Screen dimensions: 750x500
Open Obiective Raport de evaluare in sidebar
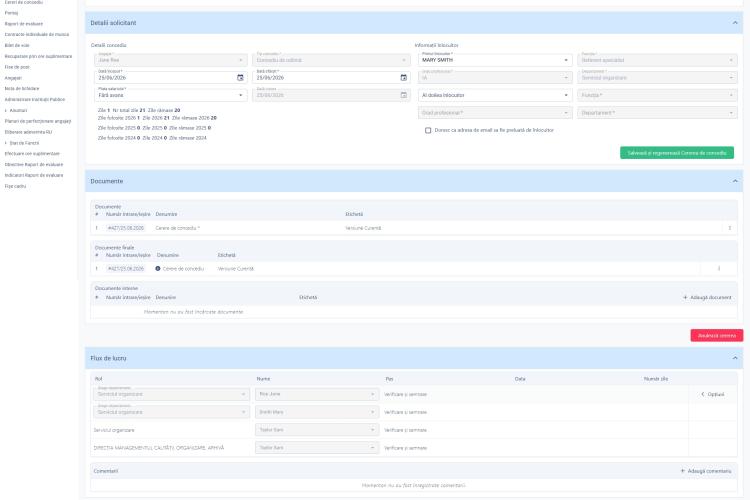click(x=34, y=165)
